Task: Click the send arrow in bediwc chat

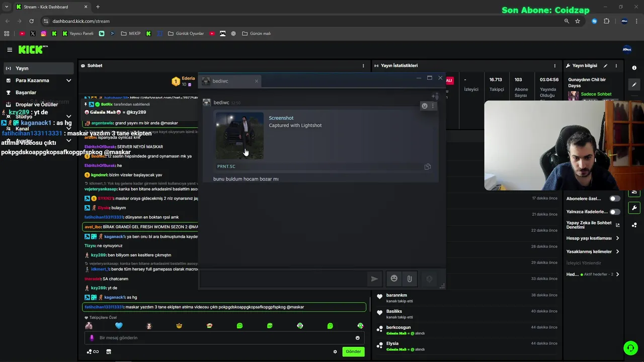Action: (x=374, y=279)
